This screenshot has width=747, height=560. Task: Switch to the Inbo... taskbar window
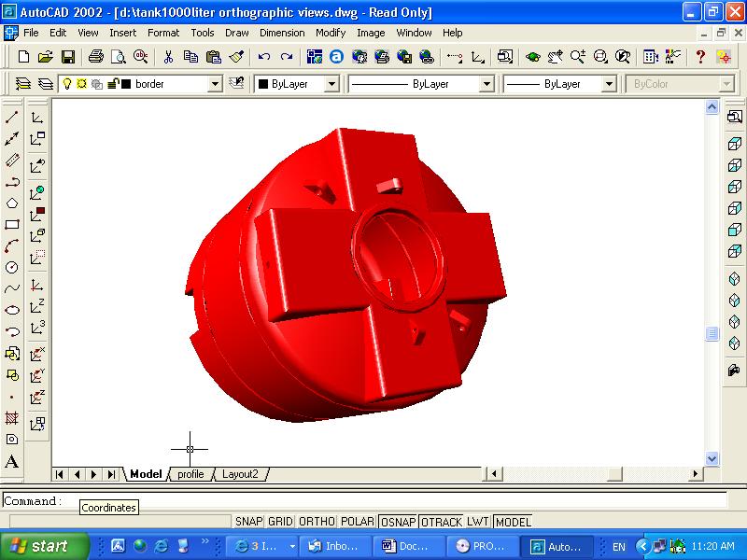[x=335, y=546]
